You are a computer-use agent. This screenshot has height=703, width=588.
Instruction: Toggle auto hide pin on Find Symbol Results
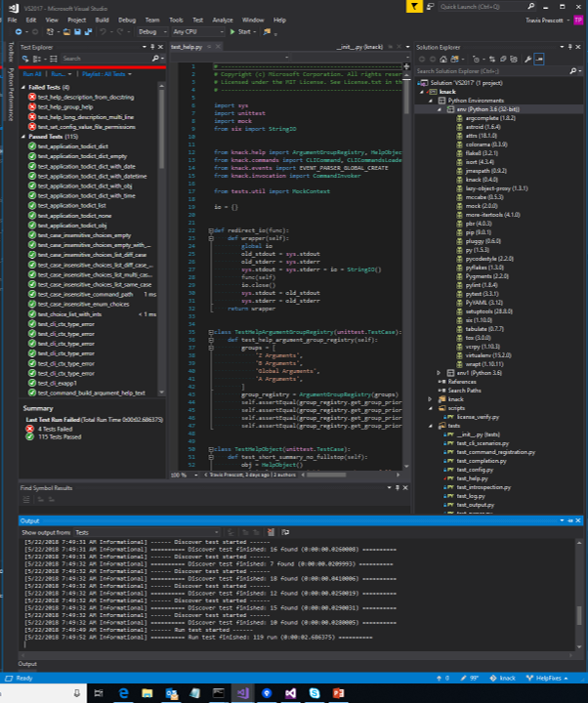click(397, 488)
